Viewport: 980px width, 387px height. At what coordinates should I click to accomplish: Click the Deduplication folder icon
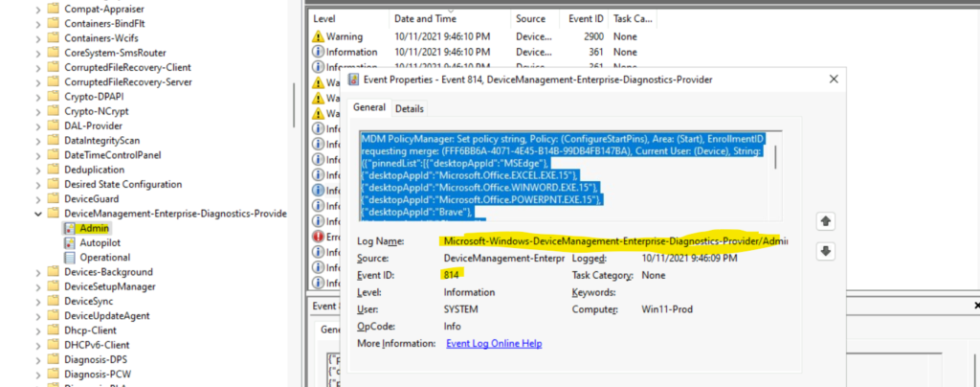[x=54, y=170]
